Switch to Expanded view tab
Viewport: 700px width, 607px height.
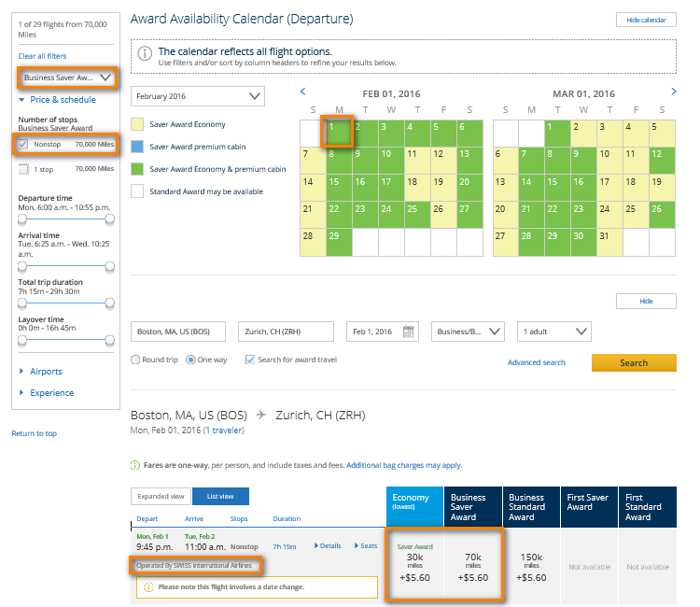(161, 497)
